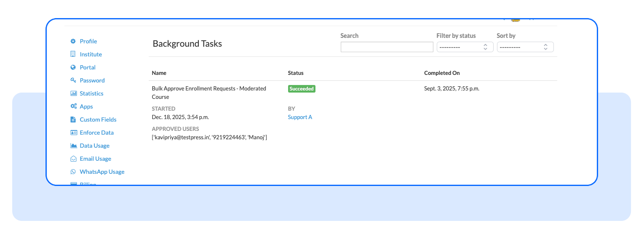644x231 pixels.
Task: Click the Password key icon
Action: point(73,80)
